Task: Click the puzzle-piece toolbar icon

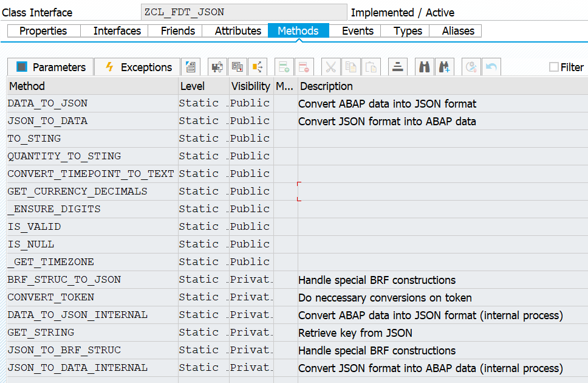Action: coord(217,67)
